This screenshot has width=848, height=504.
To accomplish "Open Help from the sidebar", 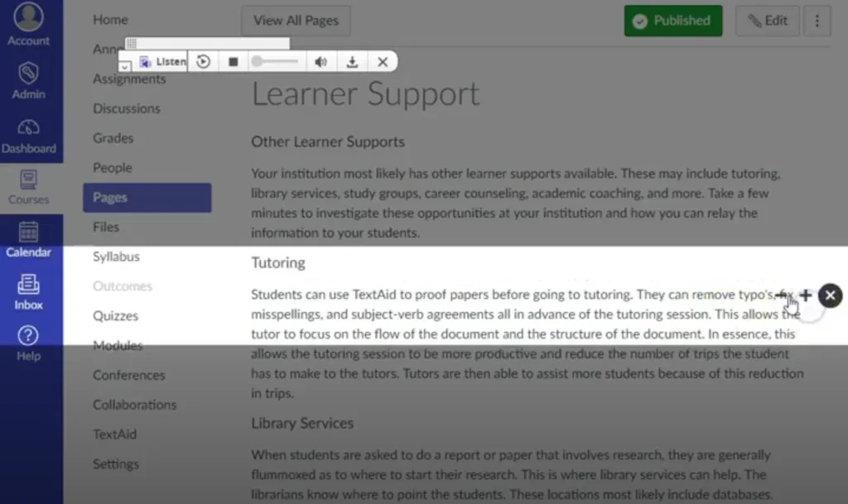I will (29, 344).
